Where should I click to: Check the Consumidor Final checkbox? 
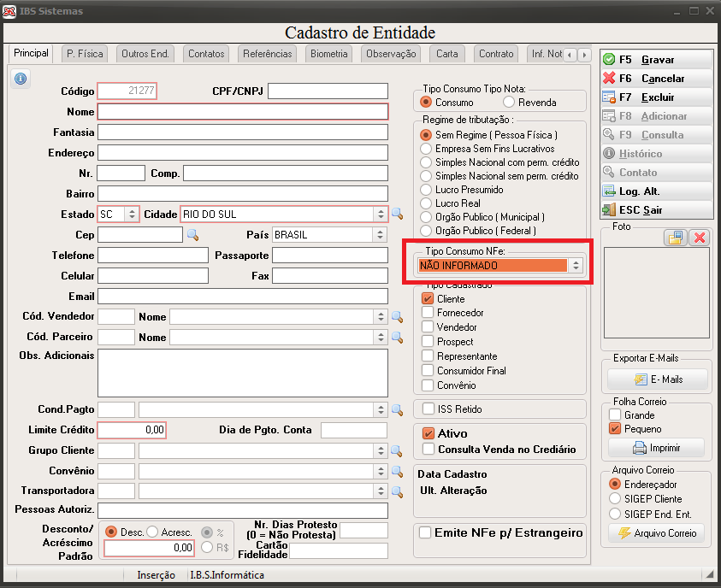click(x=428, y=370)
